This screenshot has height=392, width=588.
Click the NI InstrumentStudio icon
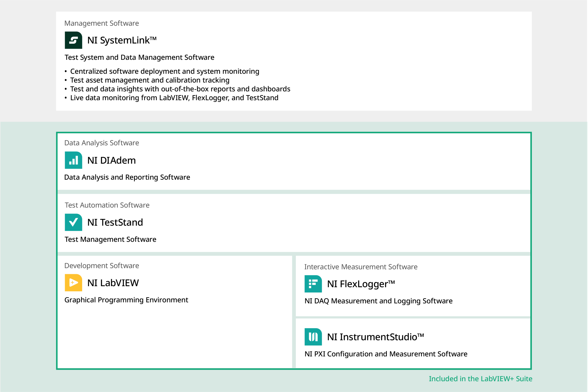(x=313, y=337)
